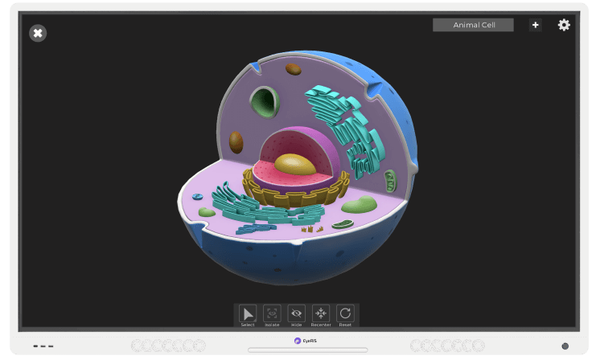This screenshot has height=364, width=596.
Task: Open settings with the gear icon
Action: (564, 25)
